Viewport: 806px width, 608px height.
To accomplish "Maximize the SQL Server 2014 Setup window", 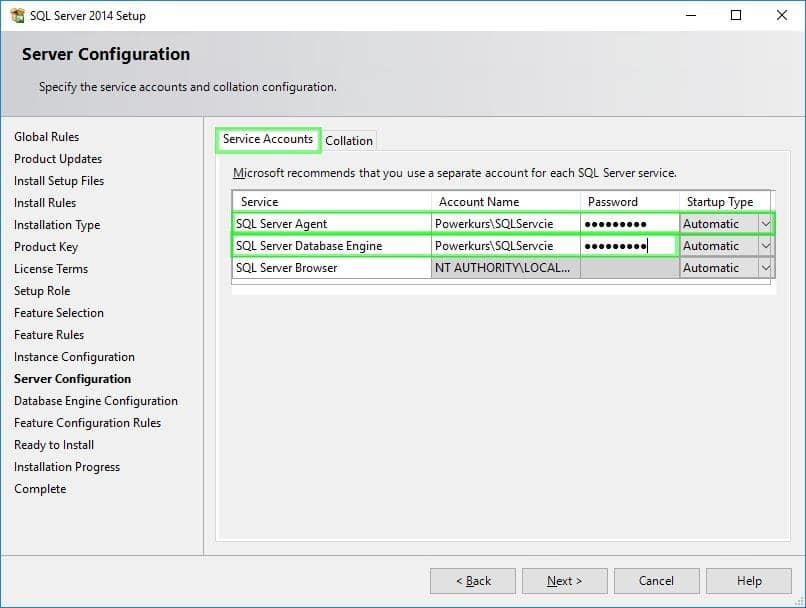I will click(736, 15).
